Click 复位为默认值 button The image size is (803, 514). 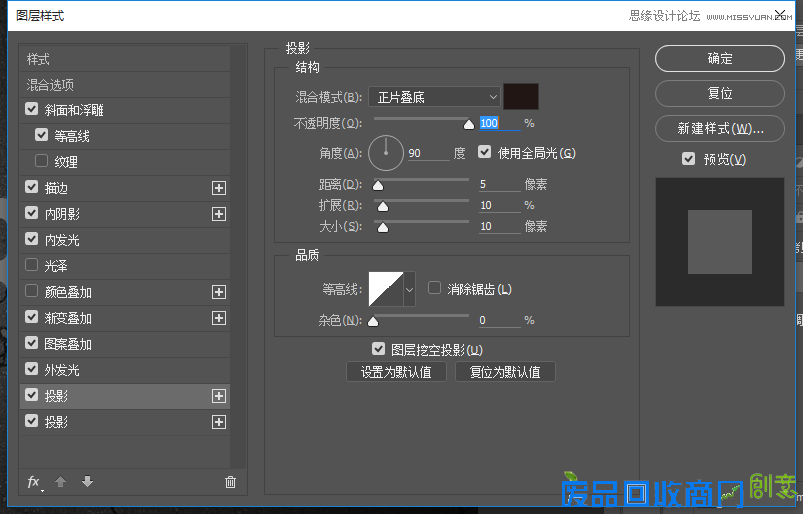505,372
